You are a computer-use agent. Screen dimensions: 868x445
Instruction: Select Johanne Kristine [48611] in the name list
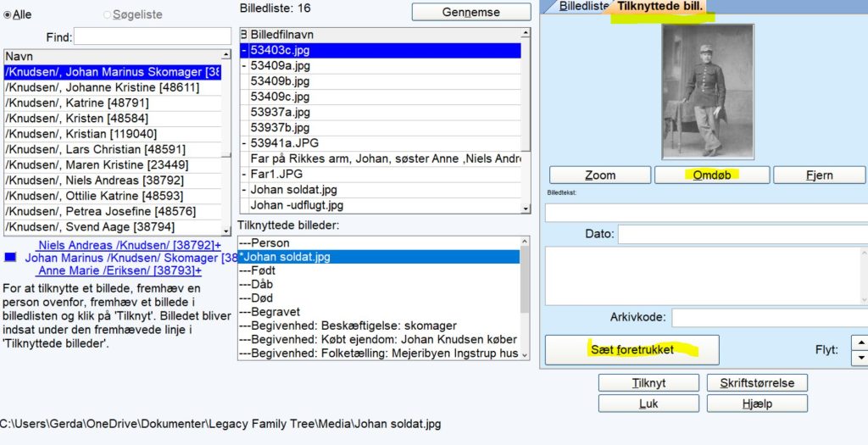click(113, 87)
